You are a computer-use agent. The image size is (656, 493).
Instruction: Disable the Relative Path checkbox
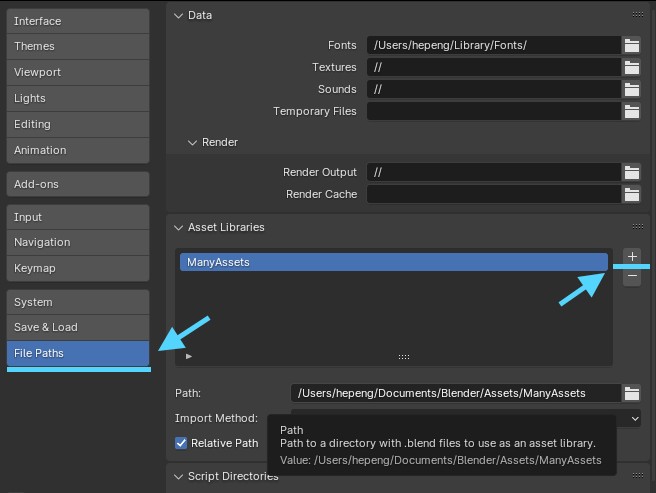click(x=181, y=443)
